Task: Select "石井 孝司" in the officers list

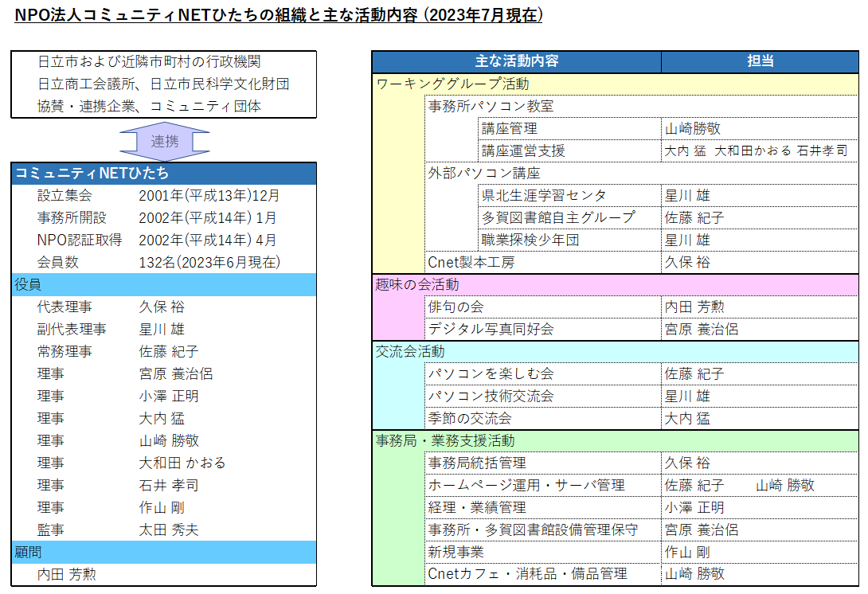Action: pos(169,485)
